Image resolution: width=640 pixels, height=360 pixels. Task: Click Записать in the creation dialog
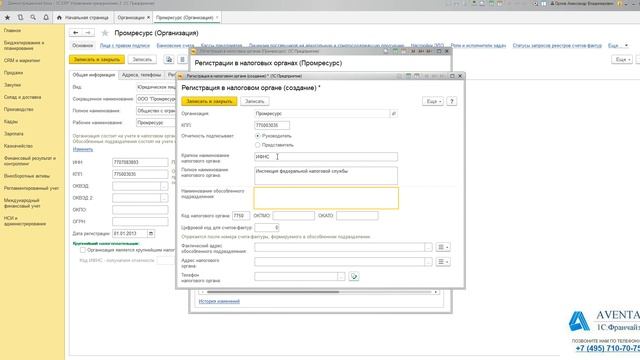[x=254, y=101]
